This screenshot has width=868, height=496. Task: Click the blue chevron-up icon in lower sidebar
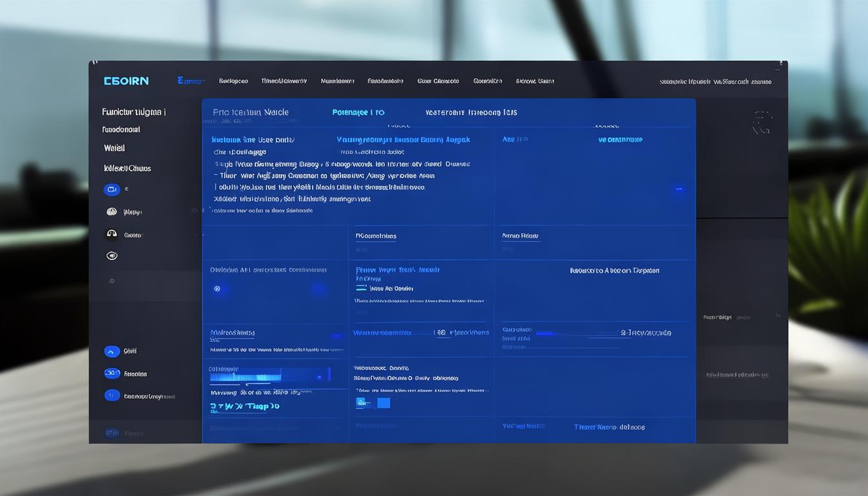(x=112, y=351)
